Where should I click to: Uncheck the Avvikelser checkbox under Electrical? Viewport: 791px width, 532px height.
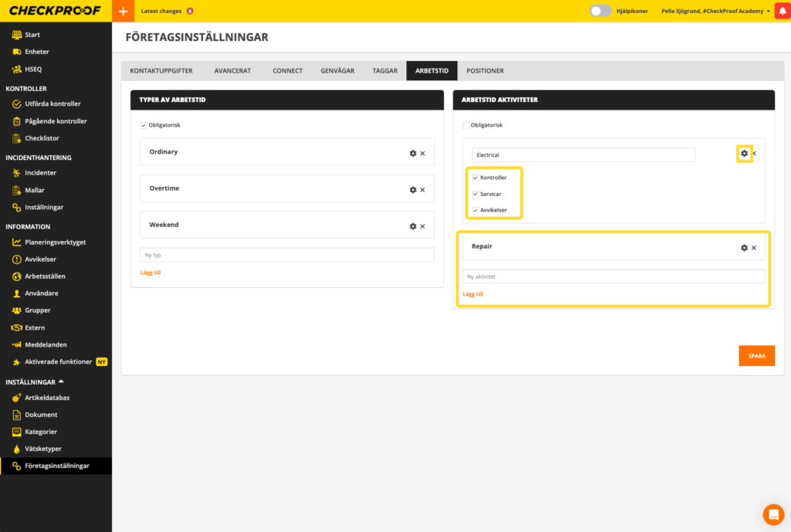[475, 210]
